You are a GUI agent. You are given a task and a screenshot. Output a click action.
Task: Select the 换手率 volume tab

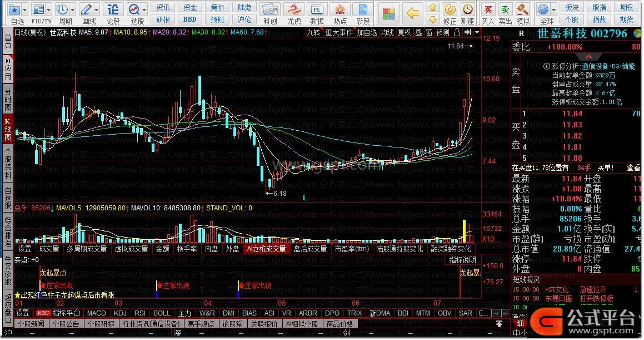[187, 249]
